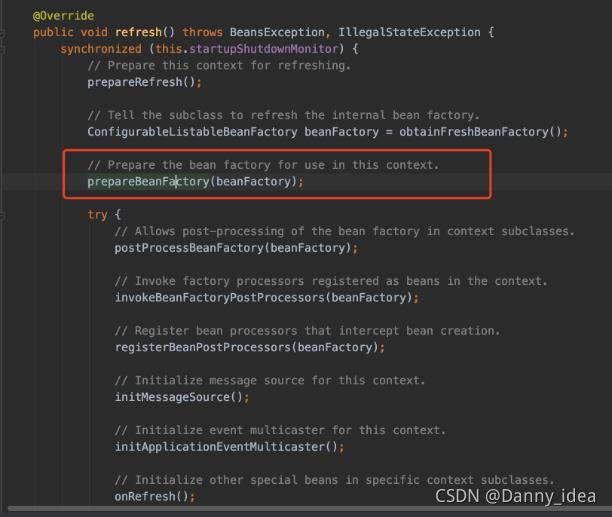Click comment 'Tell the subclass to refresh'
612x517 pixels.
(283, 115)
